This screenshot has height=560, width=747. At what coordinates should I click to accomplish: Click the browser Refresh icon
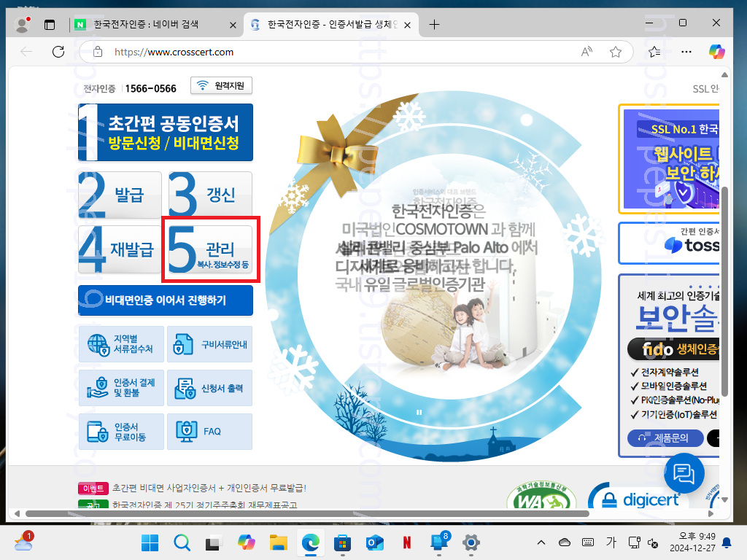click(x=58, y=52)
